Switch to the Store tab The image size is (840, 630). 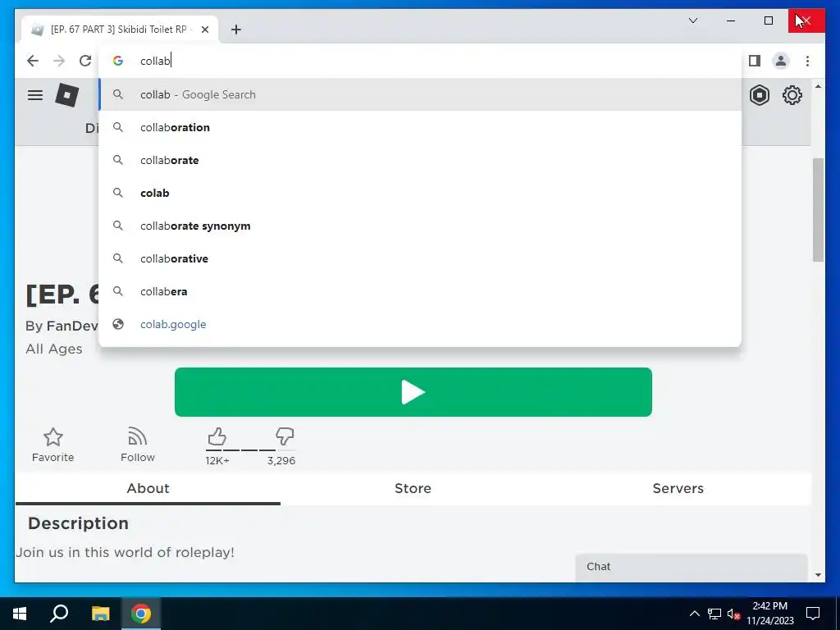(x=413, y=489)
